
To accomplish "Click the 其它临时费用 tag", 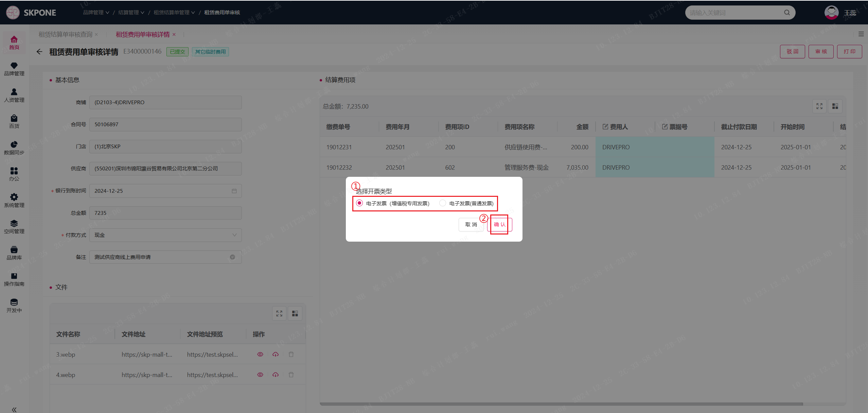I will [210, 52].
